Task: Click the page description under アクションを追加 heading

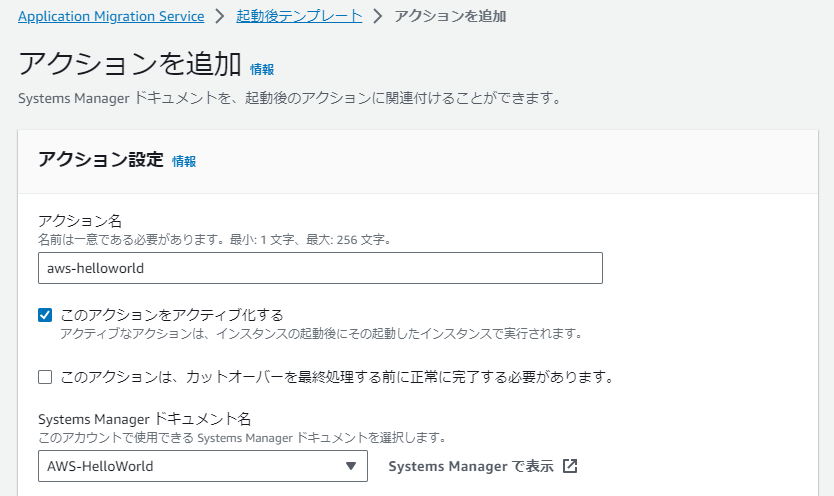Action: pos(290,98)
